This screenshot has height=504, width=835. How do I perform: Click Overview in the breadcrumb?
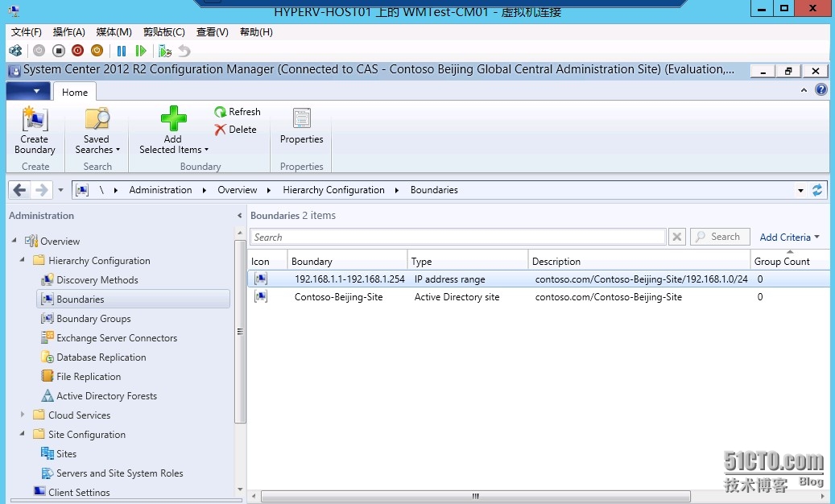(x=237, y=190)
